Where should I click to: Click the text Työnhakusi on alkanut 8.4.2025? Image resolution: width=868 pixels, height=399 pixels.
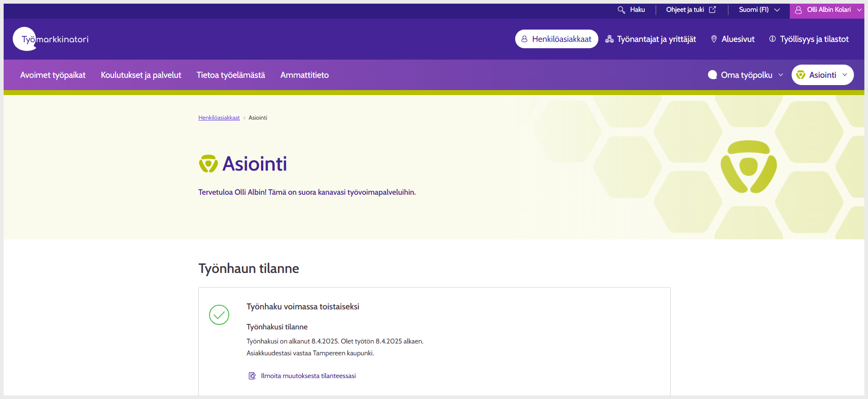[293, 341]
